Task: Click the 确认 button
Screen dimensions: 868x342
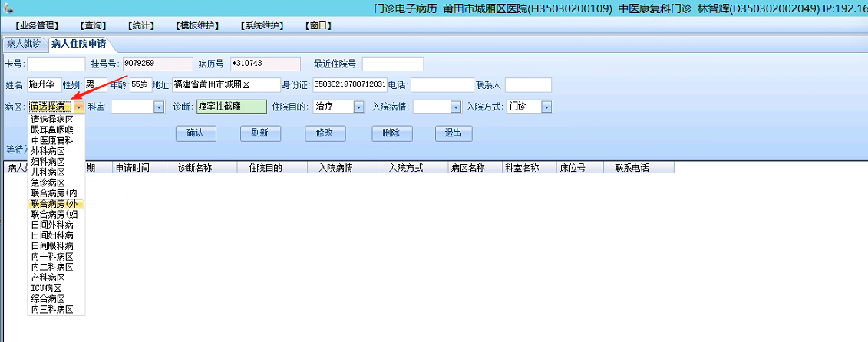Action: 196,133
